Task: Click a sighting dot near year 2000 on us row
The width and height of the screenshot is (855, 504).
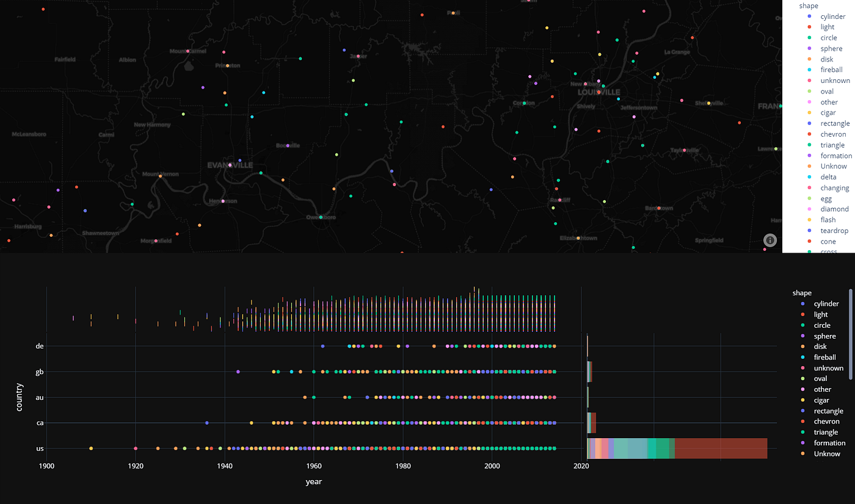Action: (492, 448)
